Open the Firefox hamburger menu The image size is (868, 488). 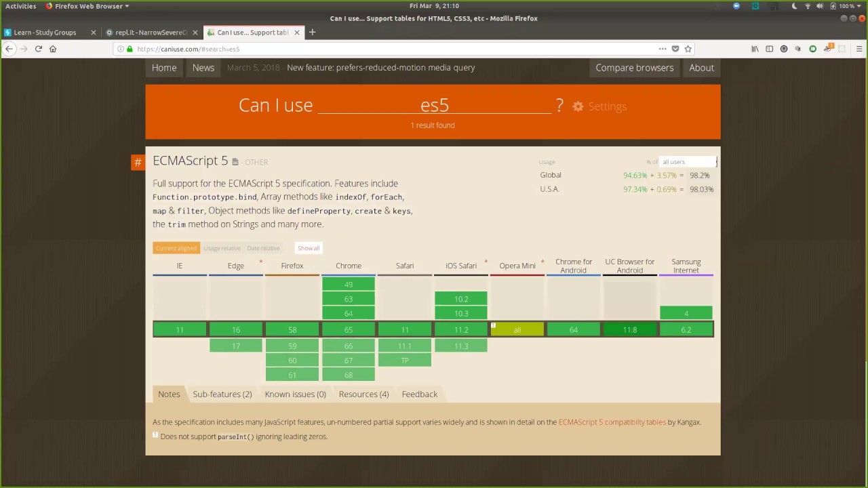pos(859,49)
